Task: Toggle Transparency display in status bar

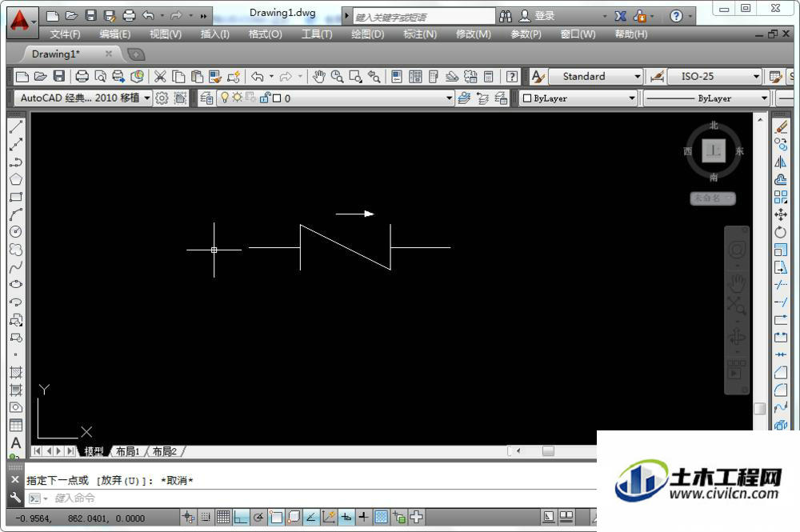Action: tap(381, 518)
